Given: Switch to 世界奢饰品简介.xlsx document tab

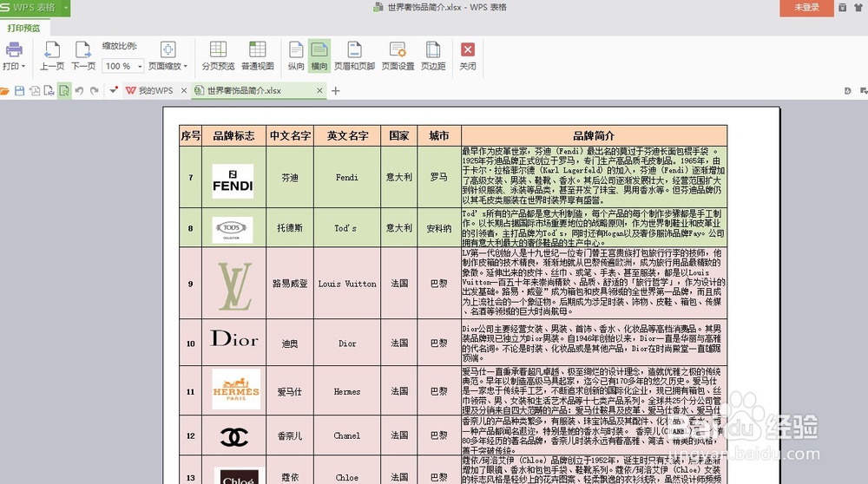Looking at the screenshot, I should click(244, 91).
